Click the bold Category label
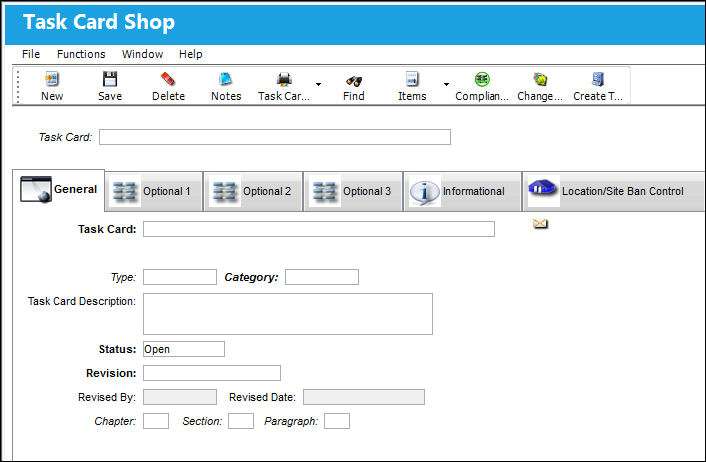Image resolution: width=706 pixels, height=462 pixels. click(251, 277)
